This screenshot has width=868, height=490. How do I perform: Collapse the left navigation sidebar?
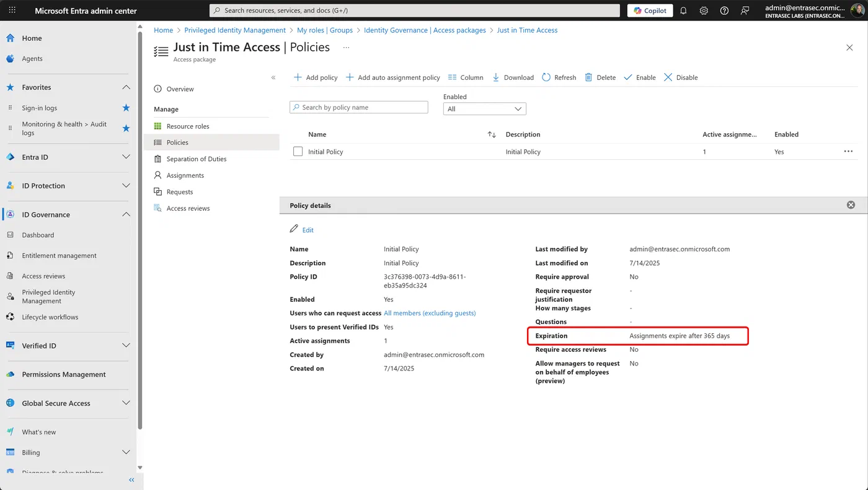(131, 480)
